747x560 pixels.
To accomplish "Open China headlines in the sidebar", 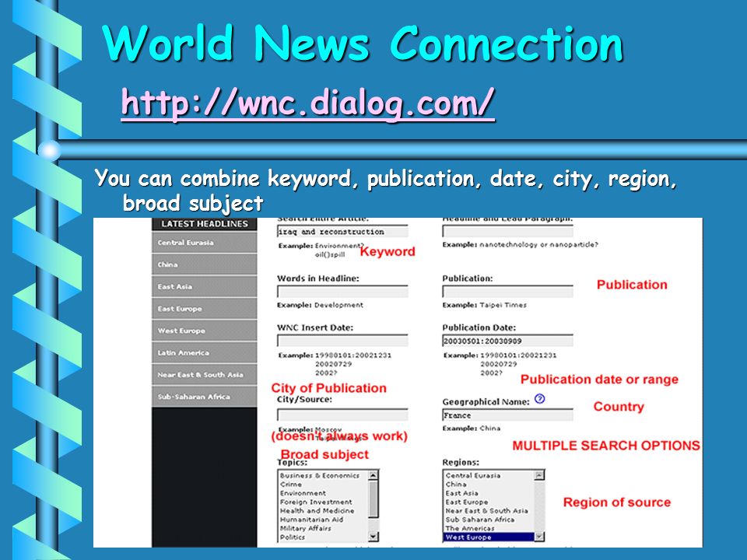I will click(205, 264).
